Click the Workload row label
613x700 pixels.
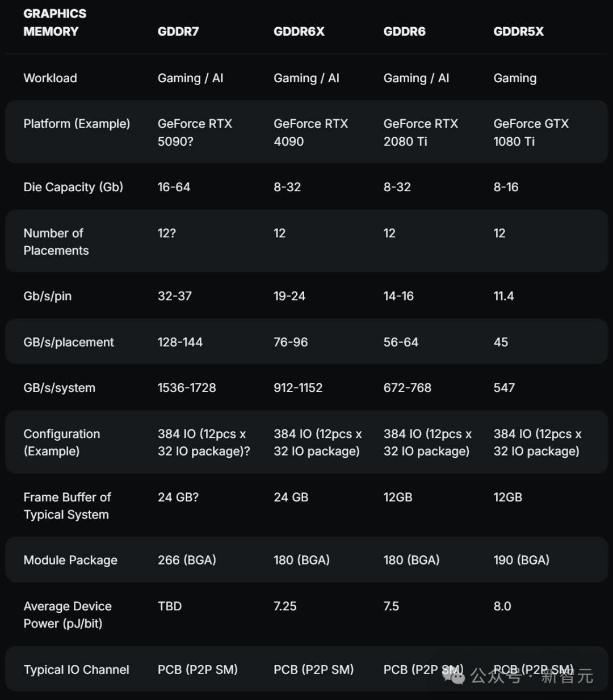(x=50, y=78)
